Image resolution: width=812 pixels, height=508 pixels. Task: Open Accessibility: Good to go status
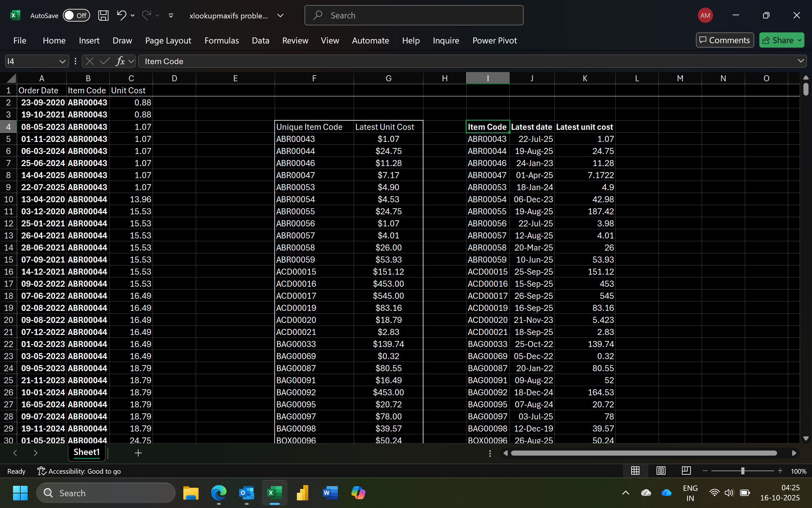tap(79, 471)
